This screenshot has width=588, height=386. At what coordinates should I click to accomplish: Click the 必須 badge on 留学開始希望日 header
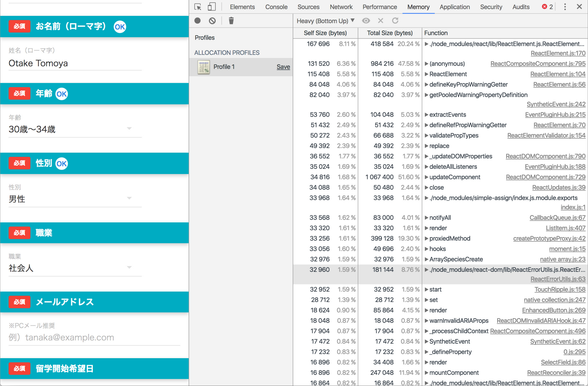pyautogui.click(x=19, y=369)
